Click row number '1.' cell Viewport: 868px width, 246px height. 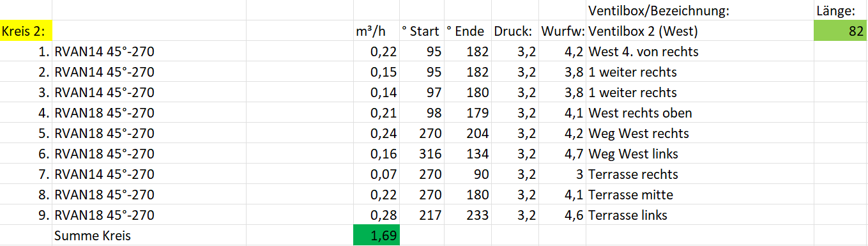(x=26, y=51)
